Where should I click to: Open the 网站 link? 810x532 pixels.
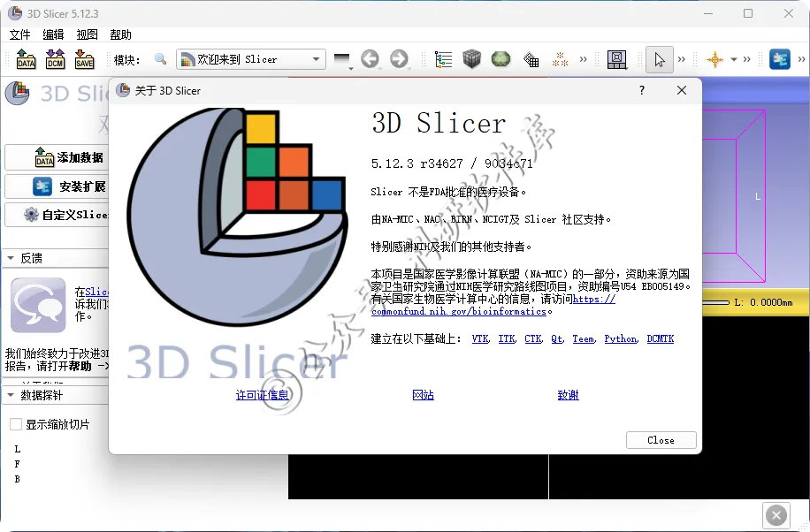[423, 395]
